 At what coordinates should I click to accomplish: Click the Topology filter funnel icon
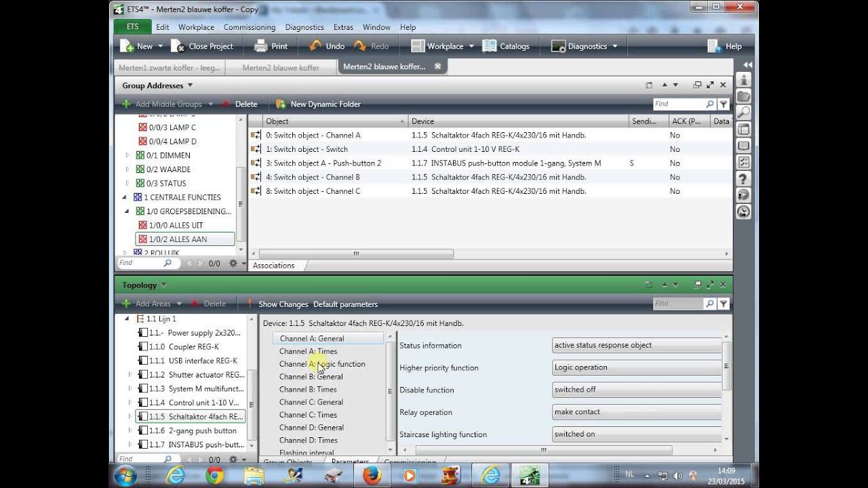tap(724, 304)
